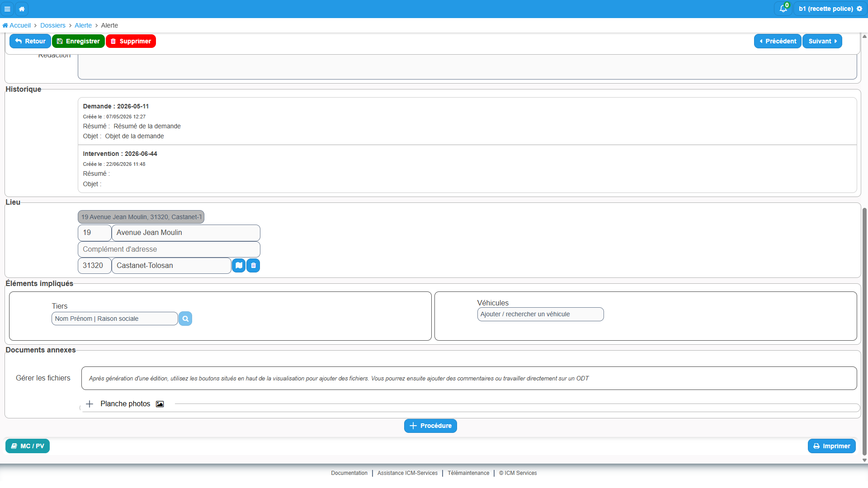Click Complément d'adresse field

pyautogui.click(x=169, y=249)
